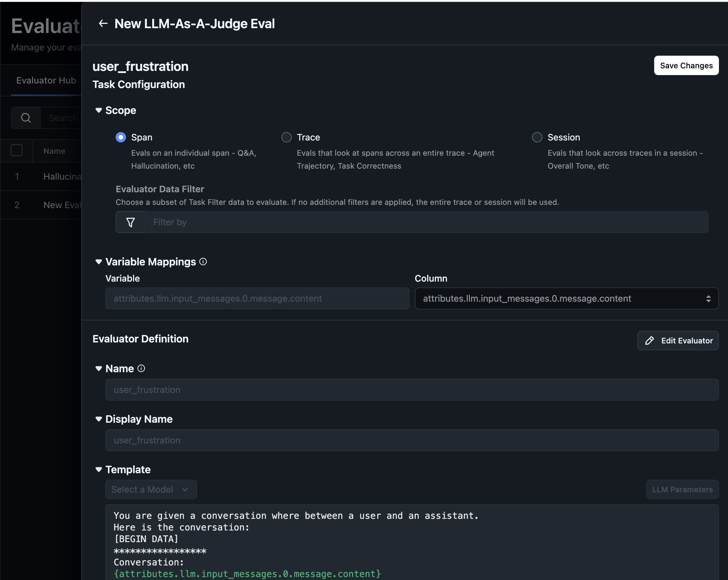The image size is (728, 580).
Task: Click info icon beside Name heading
Action: (141, 368)
